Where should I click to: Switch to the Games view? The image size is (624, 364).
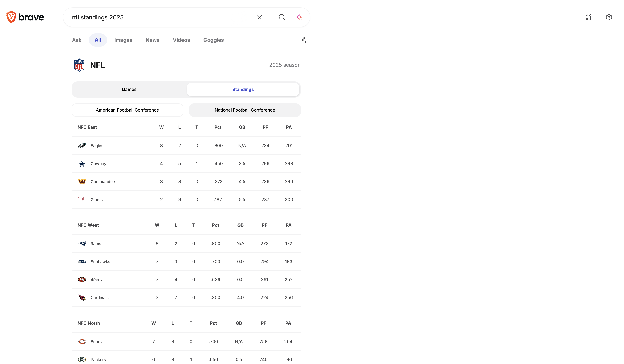129,90
